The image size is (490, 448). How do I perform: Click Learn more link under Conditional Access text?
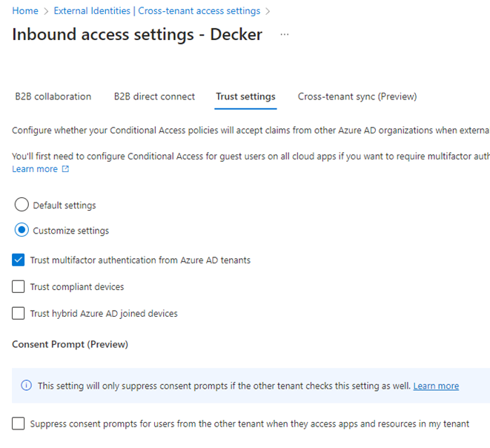pyautogui.click(x=35, y=169)
